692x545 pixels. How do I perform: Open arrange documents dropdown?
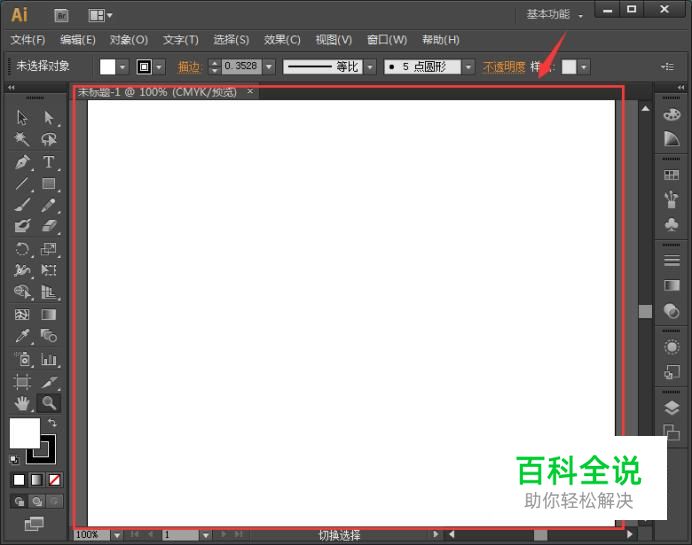100,15
